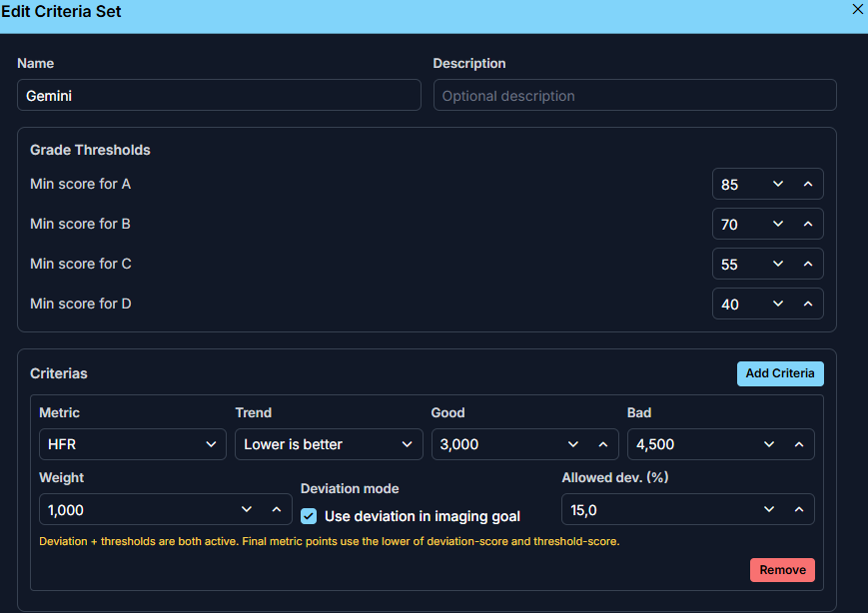The width and height of the screenshot is (868, 613).
Task: Raise the Good threshold with up arrow
Action: click(603, 444)
